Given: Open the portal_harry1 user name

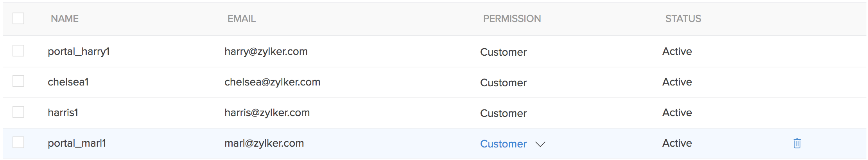Looking at the screenshot, I should pyautogui.click(x=79, y=51).
